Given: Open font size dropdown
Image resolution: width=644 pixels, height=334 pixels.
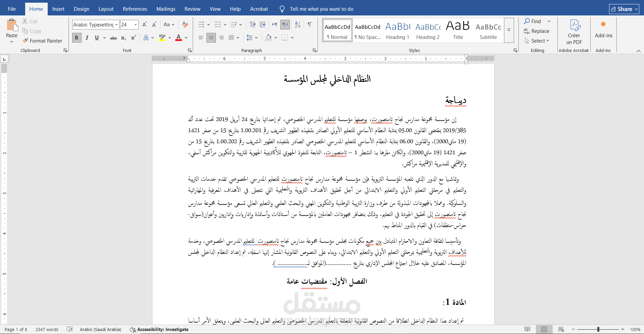Looking at the screenshot, I should click(x=136, y=24).
